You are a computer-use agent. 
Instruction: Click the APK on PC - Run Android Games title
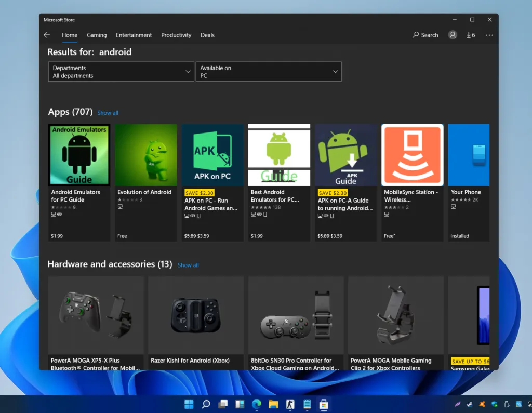pyautogui.click(x=211, y=204)
